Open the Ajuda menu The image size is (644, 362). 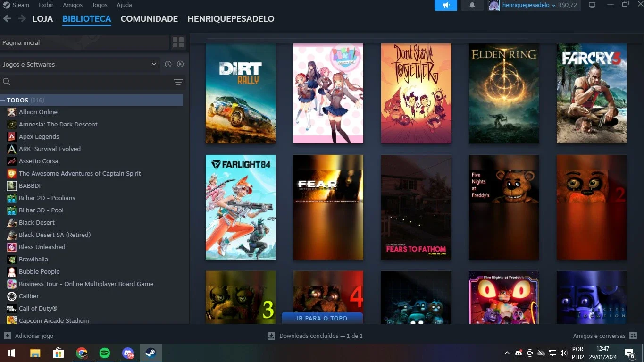click(125, 5)
